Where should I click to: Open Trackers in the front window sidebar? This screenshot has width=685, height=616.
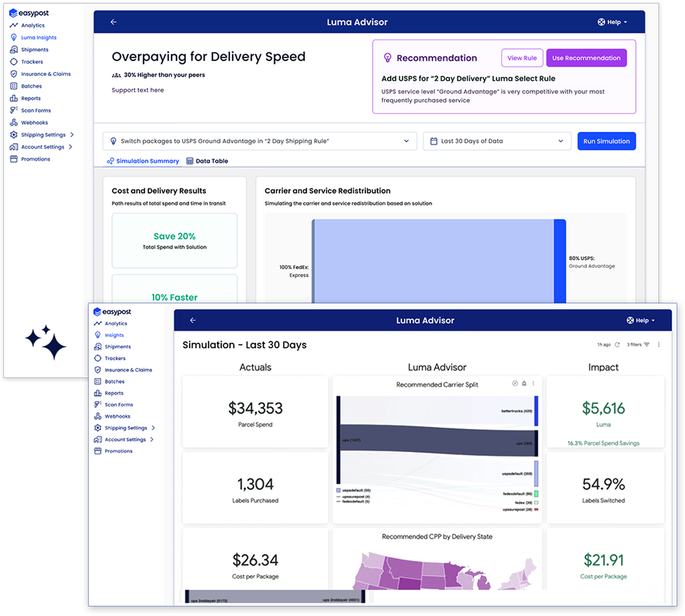pos(110,358)
